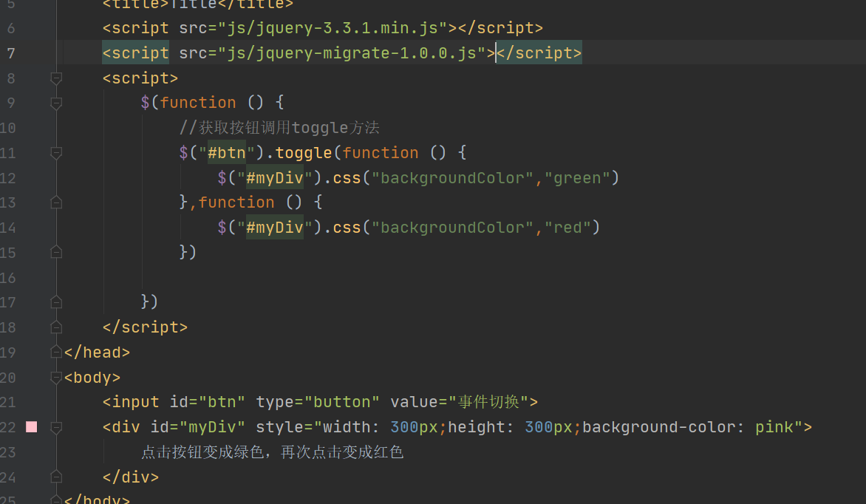Screen dimensions: 866x504
Task: Click line number 7 in gutter
Action: coord(11,53)
